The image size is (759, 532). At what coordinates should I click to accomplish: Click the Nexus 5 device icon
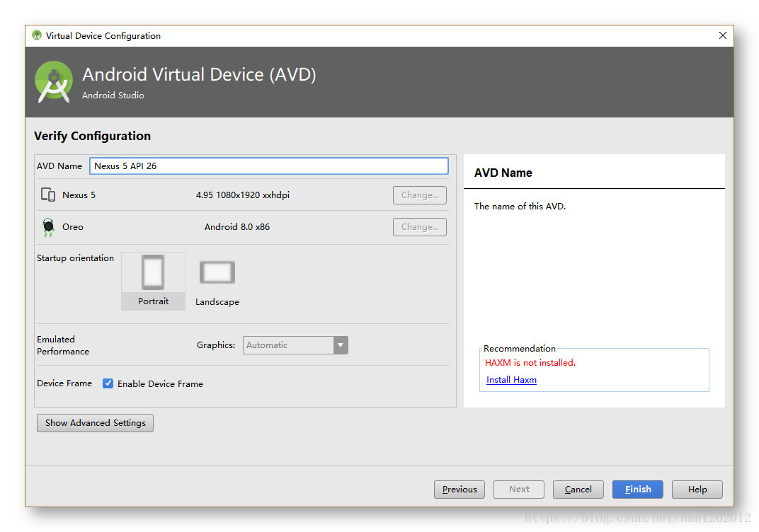point(48,195)
